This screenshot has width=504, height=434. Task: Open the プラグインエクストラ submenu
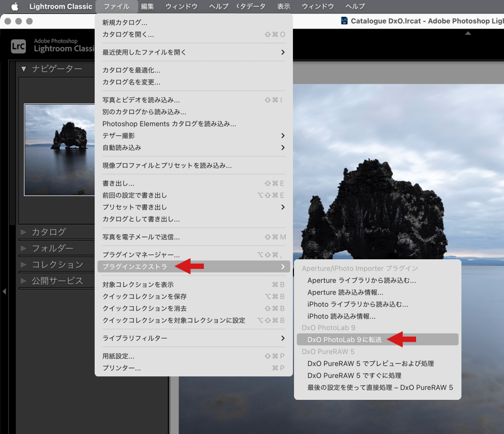pyautogui.click(x=194, y=267)
